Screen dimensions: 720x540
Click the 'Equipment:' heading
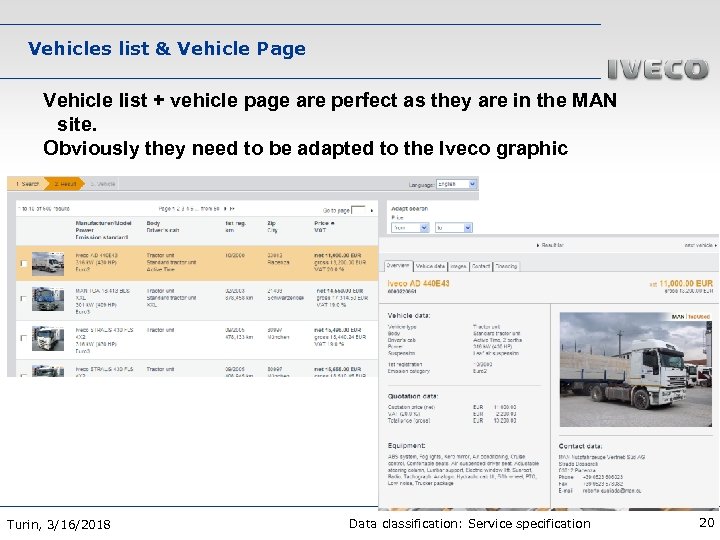(406, 445)
